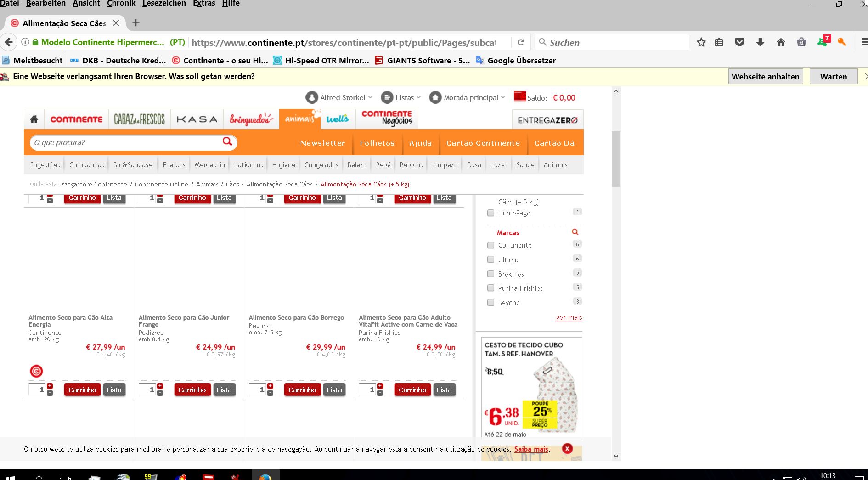Click the page vertical scrollbar thumb
The width and height of the screenshot is (868, 480).
coord(616,159)
